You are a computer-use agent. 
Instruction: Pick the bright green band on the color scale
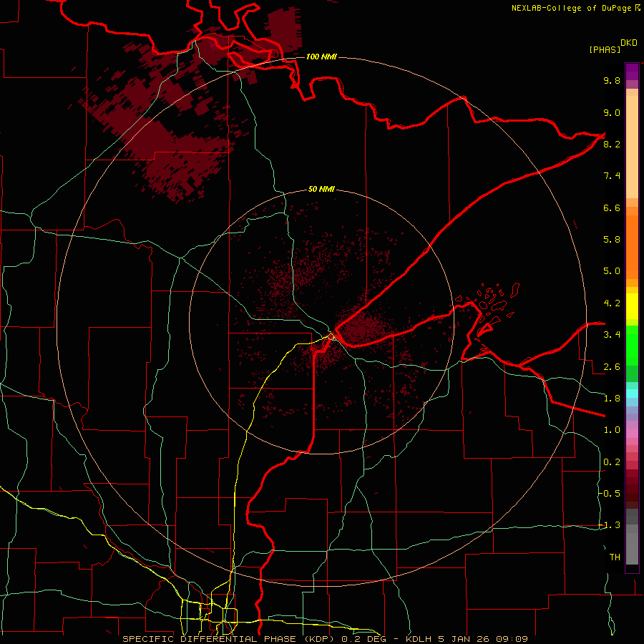pyautogui.click(x=632, y=345)
